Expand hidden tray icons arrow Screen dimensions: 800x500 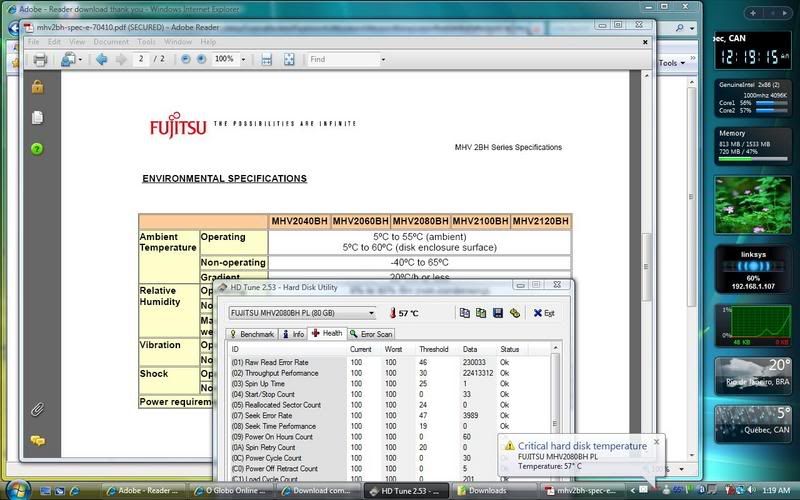(x=633, y=491)
